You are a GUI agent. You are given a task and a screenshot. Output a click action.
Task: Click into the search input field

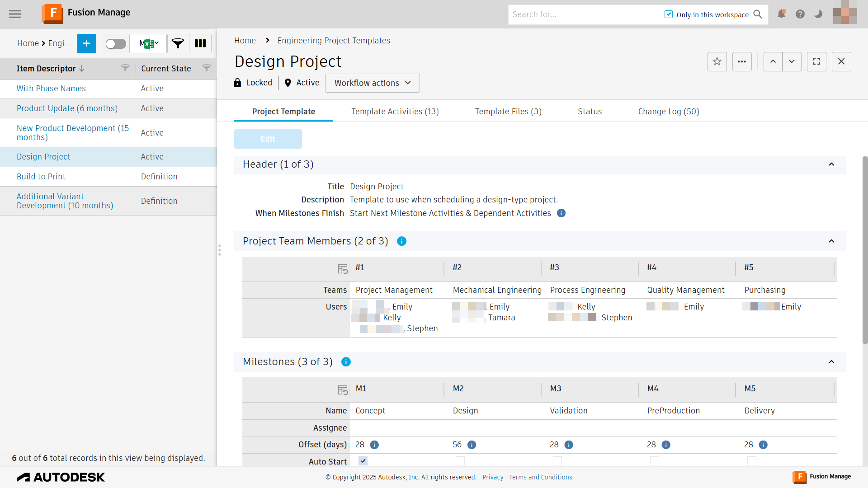(583, 14)
